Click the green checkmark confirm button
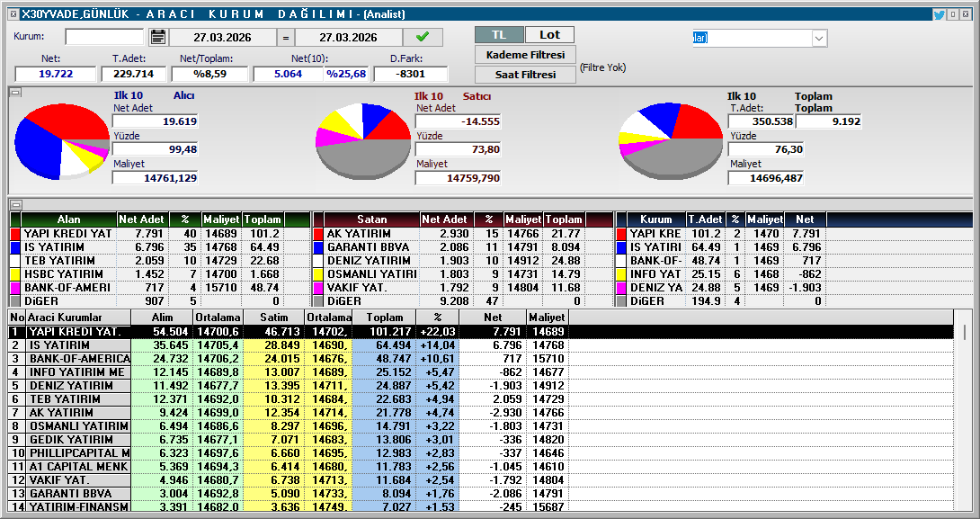This screenshot has height=519, width=980. click(x=423, y=37)
